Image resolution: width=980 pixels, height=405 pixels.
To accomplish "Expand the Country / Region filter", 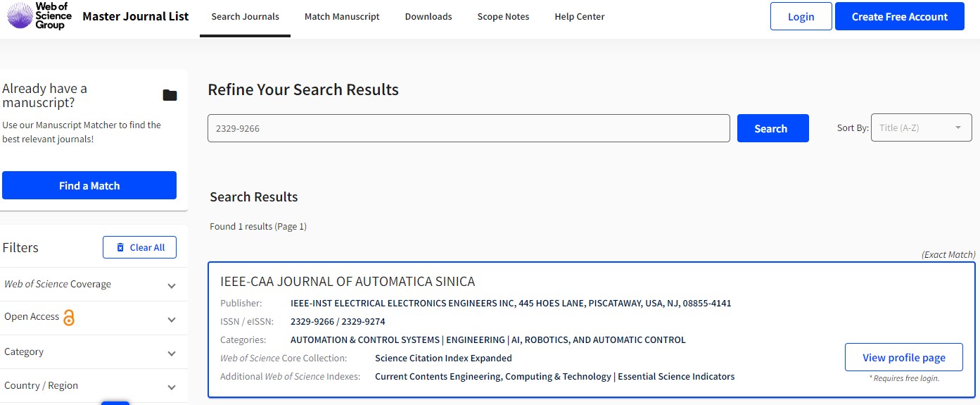I will [x=172, y=387].
